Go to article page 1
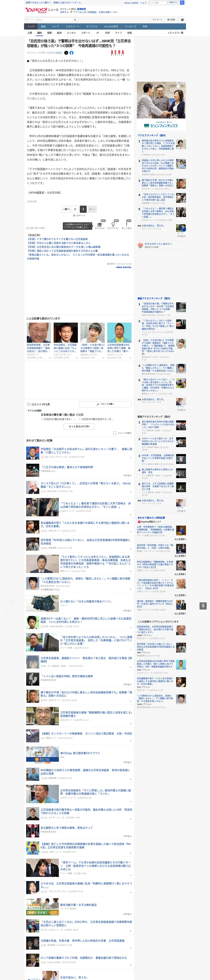This screenshot has width=210, height=980. [x=75, y=209]
